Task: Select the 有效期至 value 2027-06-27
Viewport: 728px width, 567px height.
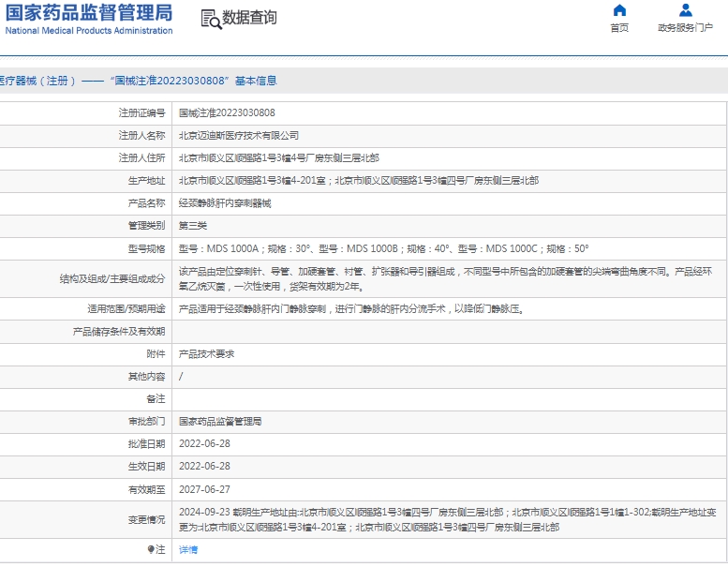Action: tap(204, 489)
